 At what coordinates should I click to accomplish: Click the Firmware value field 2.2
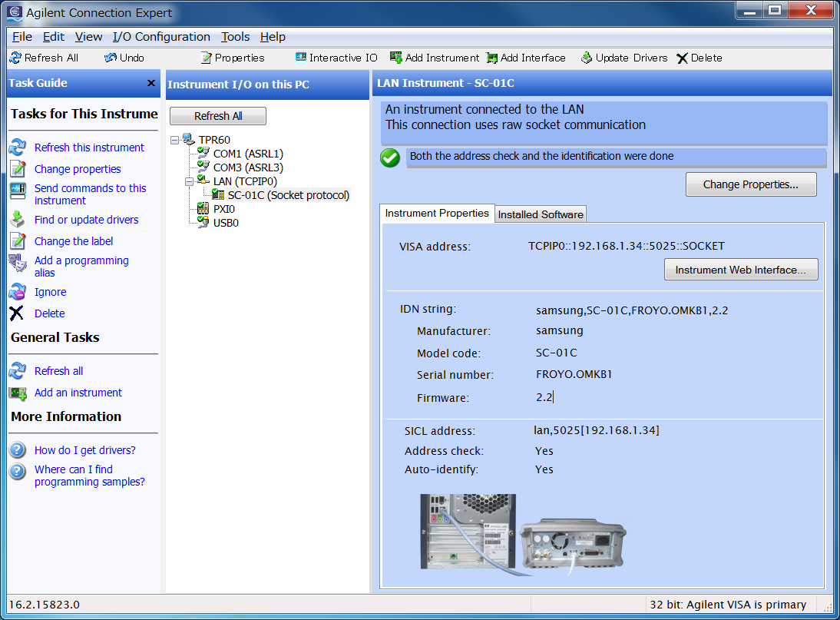[x=544, y=397]
